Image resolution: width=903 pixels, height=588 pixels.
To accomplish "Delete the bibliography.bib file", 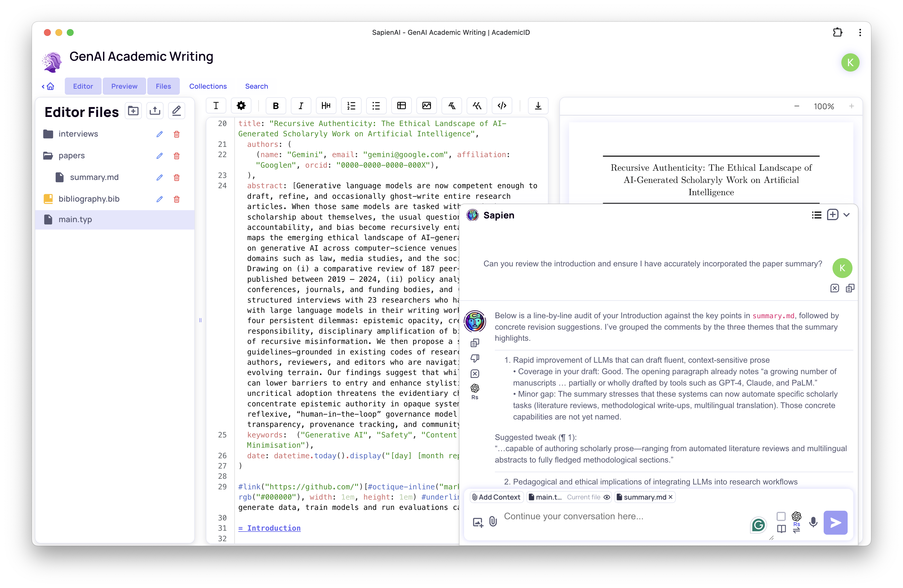I will click(176, 199).
